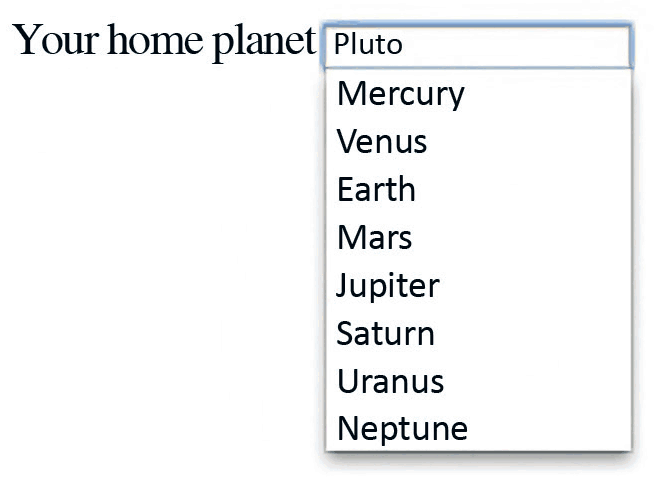Place cursor after the 'Pluto' text
The height and width of the screenshot is (477, 658).
406,45
